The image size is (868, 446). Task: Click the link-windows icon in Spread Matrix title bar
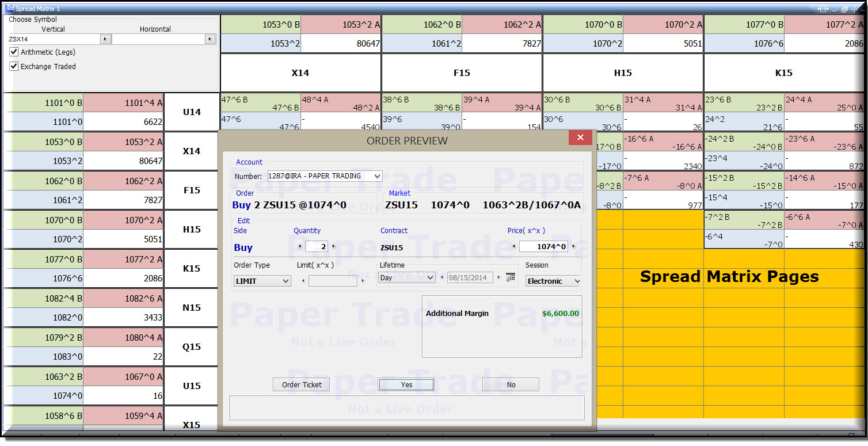pos(823,9)
